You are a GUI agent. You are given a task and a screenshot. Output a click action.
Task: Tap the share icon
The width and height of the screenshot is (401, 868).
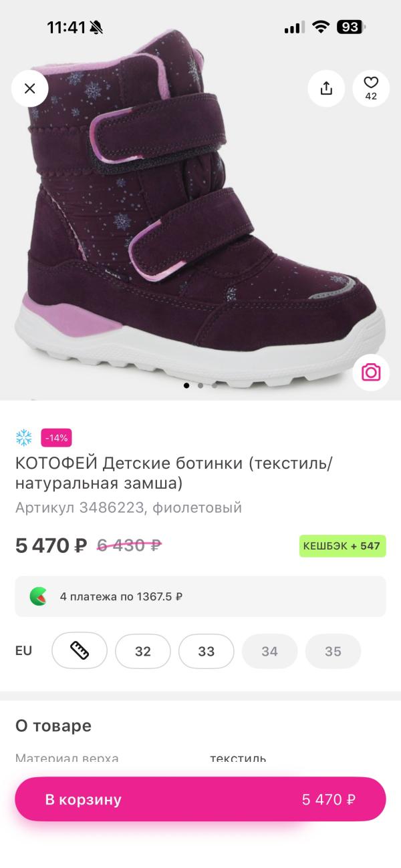click(326, 88)
